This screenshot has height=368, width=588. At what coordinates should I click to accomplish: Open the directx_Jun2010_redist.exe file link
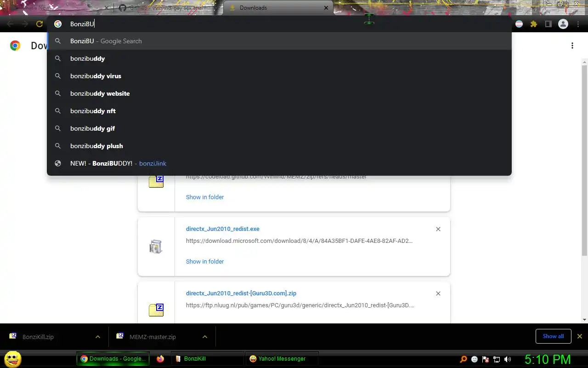[223, 229]
